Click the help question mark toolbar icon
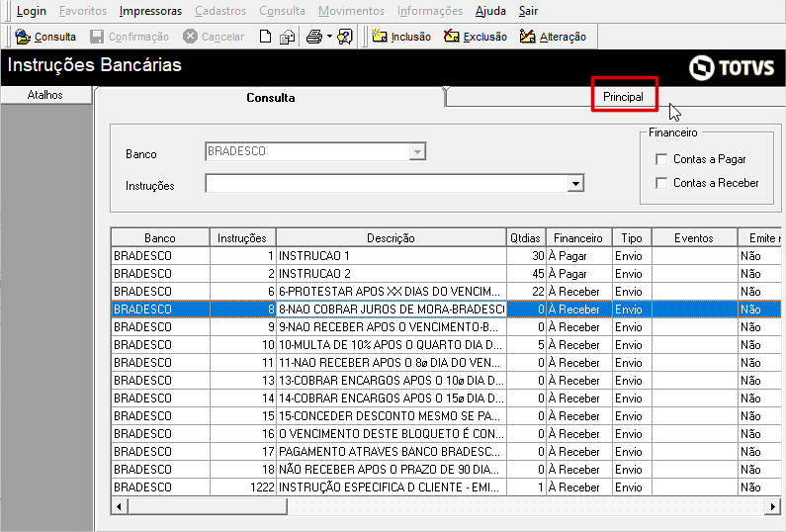The image size is (786, 532). pos(345,37)
